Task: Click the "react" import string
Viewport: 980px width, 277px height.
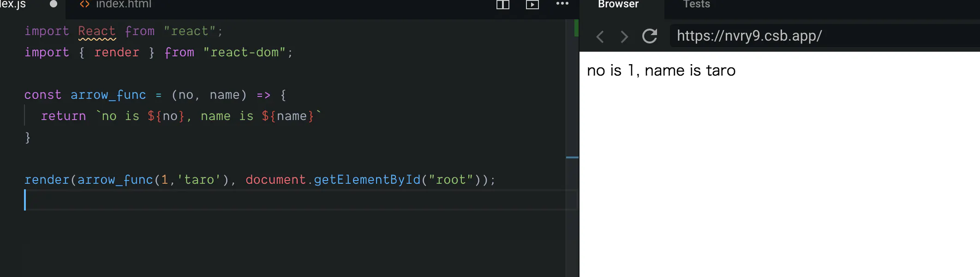Action: coord(190,31)
